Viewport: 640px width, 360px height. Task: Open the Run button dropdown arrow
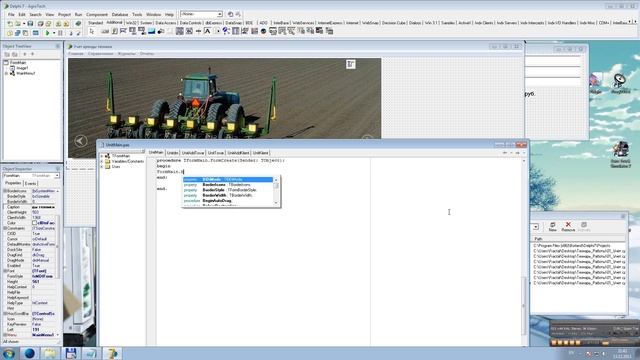[54, 33]
